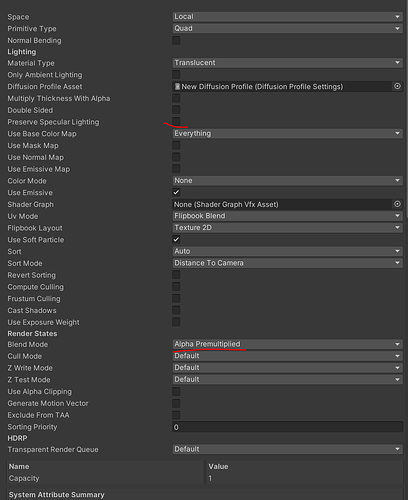Click System Attribute Summary header

tap(57, 495)
